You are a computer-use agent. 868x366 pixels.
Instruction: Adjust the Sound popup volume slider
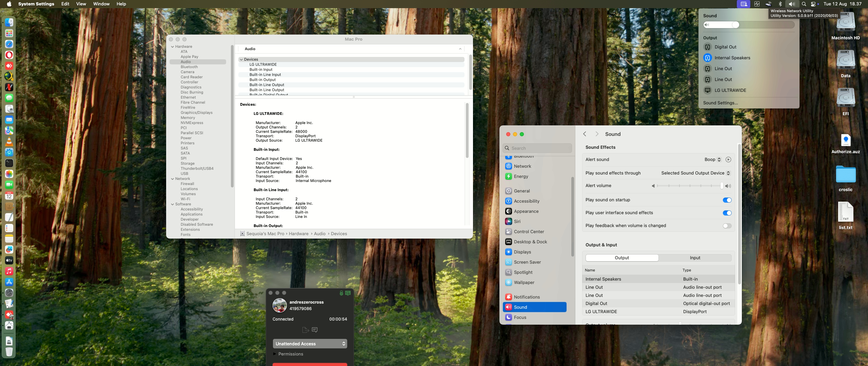[x=749, y=25]
